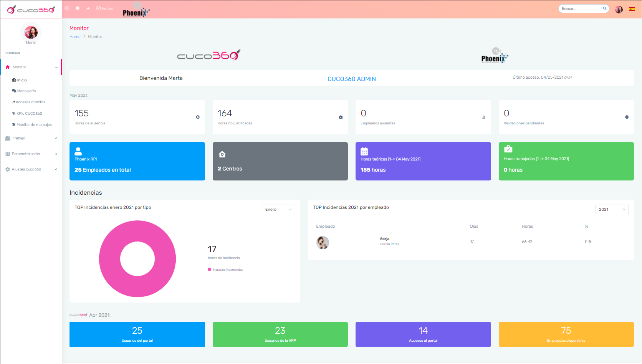Screen dimensions: 642x364
Task: Open Mensajería from the sidebar
Action: 26,91
